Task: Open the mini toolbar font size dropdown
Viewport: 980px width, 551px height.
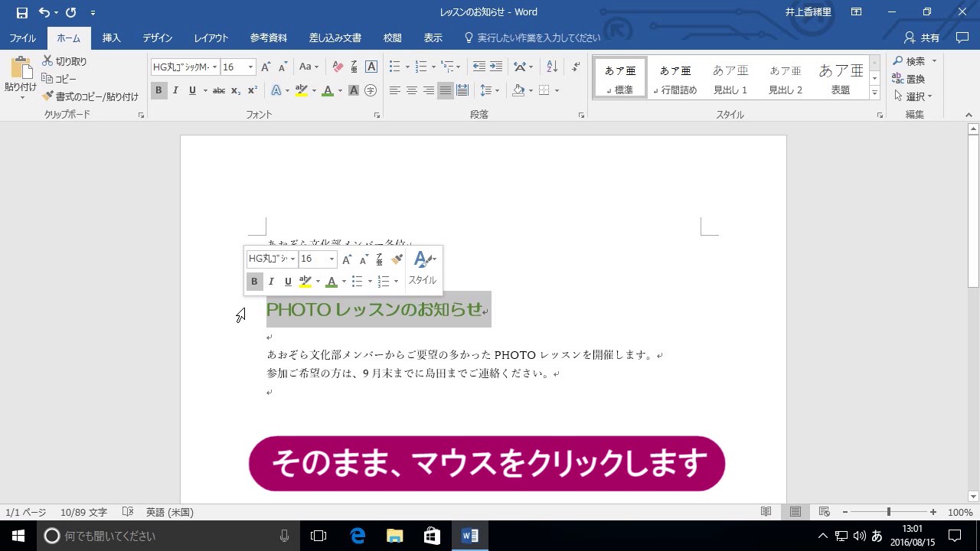Action: coord(332,259)
